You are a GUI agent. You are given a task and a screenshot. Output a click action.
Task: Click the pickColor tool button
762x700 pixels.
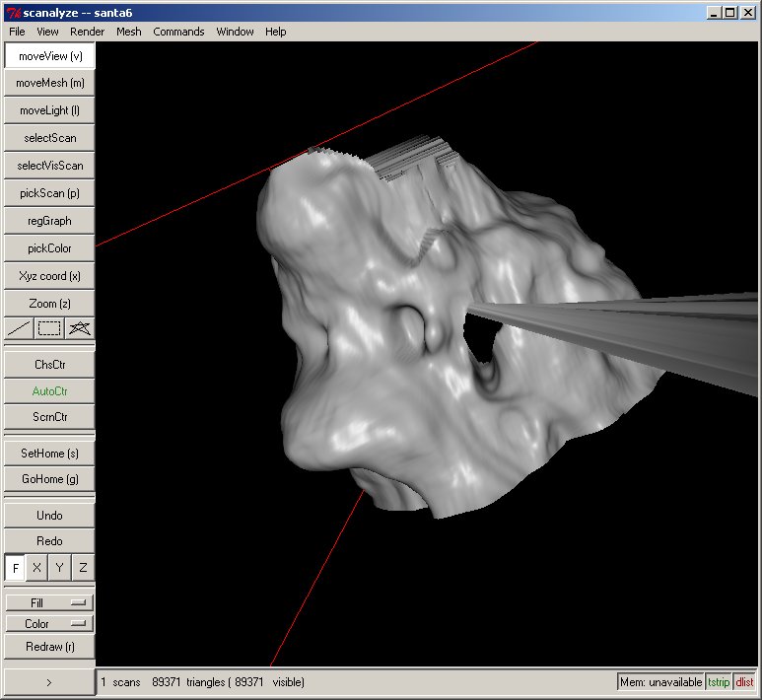pyautogui.click(x=49, y=248)
